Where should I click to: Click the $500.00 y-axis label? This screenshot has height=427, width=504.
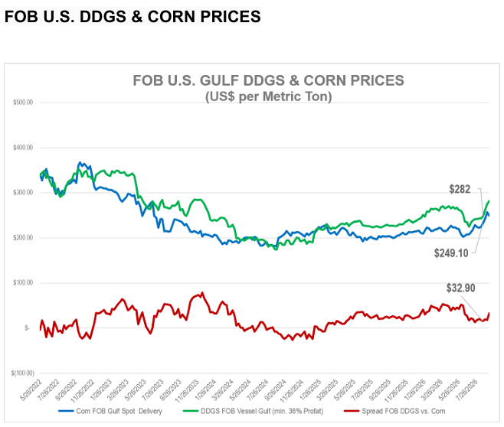[23, 103]
